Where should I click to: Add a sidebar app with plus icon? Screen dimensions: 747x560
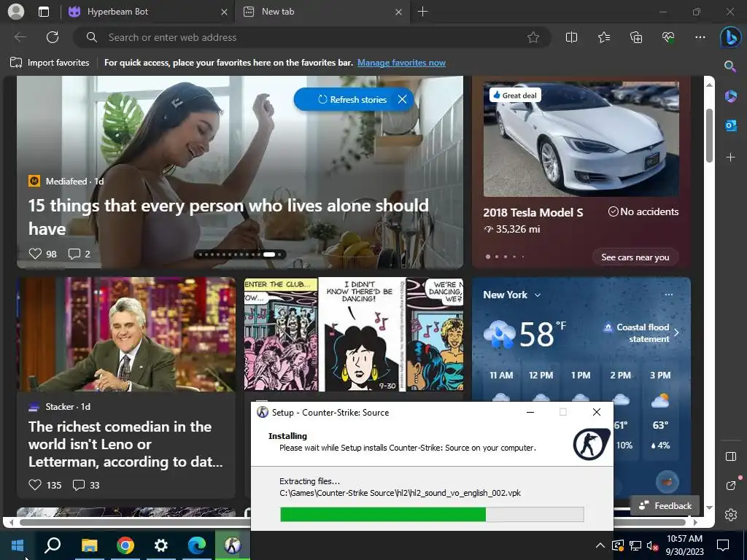coord(730,157)
